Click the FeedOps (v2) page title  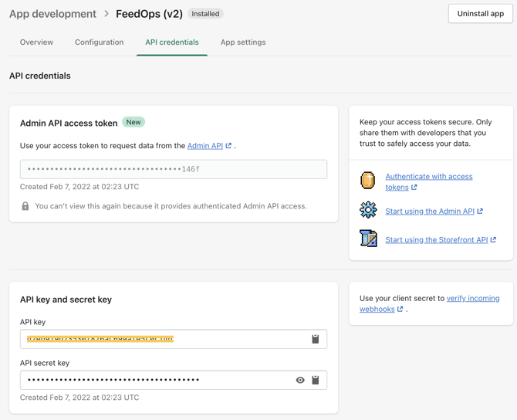(149, 14)
